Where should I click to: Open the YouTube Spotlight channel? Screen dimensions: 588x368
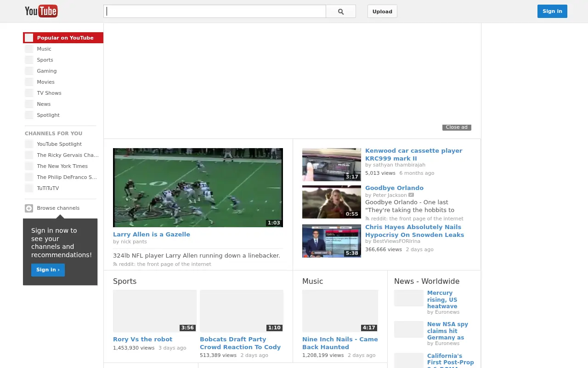pyautogui.click(x=63, y=144)
